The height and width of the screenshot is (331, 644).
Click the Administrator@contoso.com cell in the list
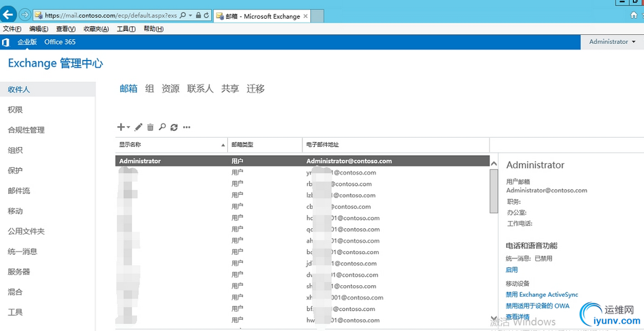pos(349,161)
